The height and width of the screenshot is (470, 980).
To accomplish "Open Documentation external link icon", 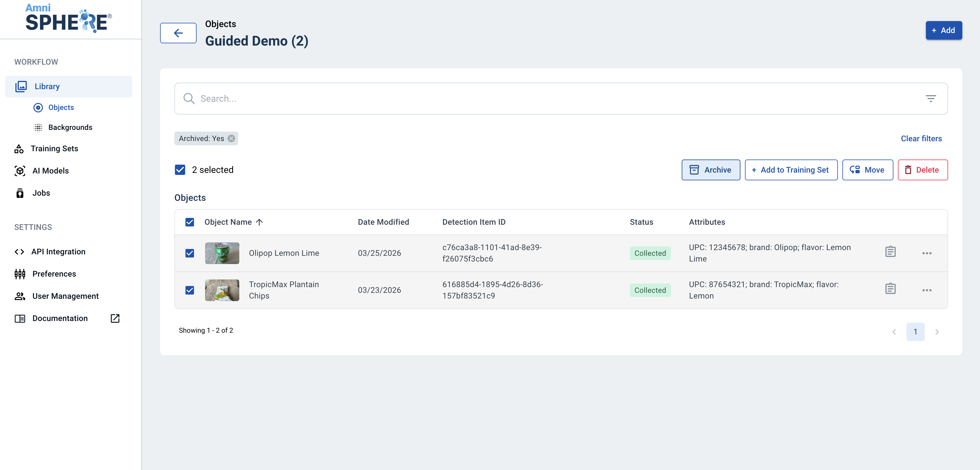I will point(115,318).
